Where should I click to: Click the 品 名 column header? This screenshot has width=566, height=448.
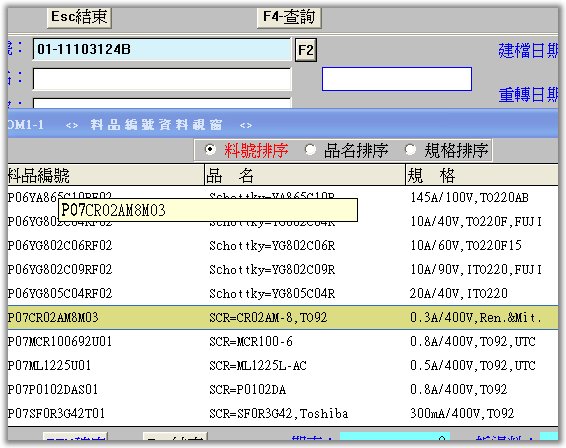point(305,175)
